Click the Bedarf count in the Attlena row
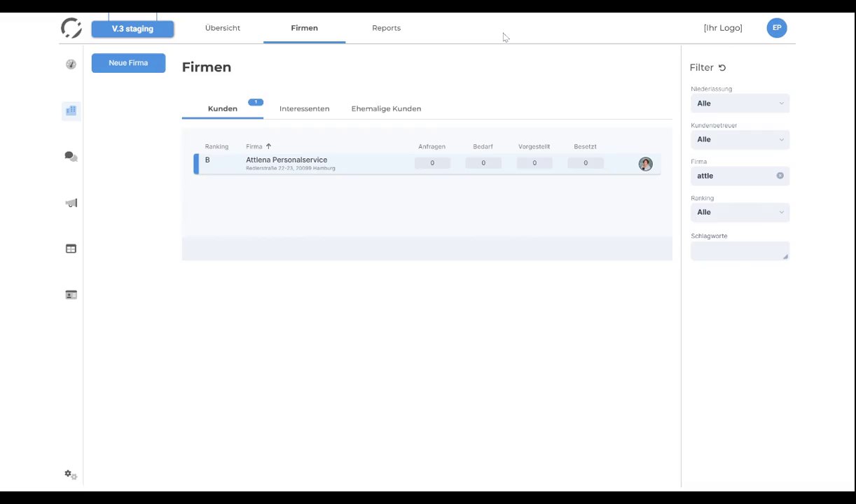The height and width of the screenshot is (504, 856). [x=483, y=163]
